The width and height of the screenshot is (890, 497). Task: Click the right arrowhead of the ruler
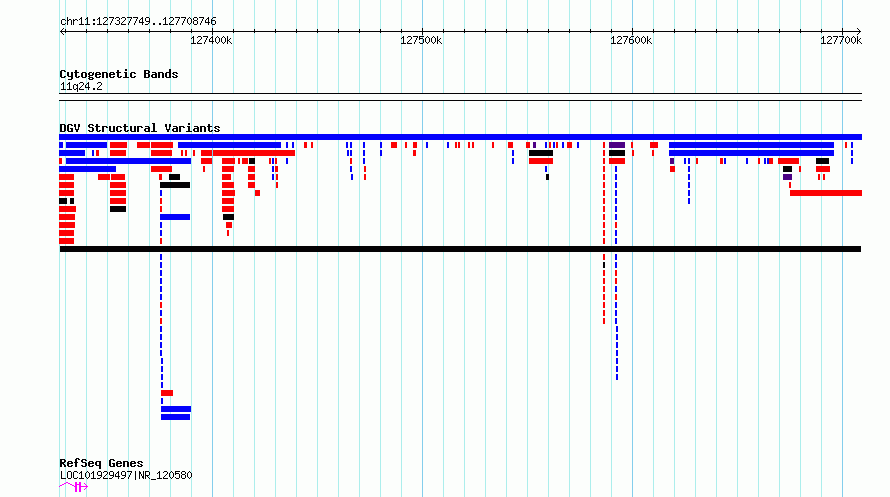pos(859,31)
